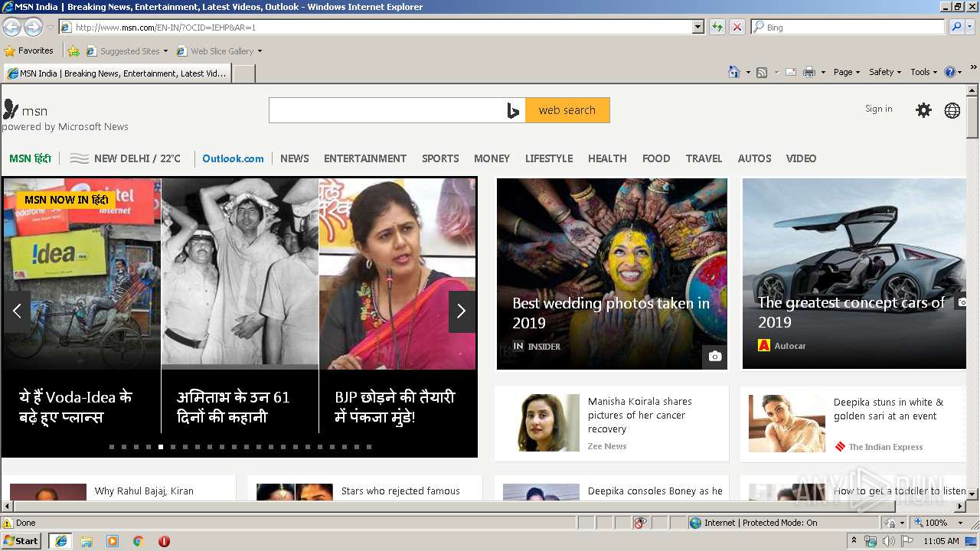Open Favorites star button
This screenshot has height=551, width=980.
29,51
